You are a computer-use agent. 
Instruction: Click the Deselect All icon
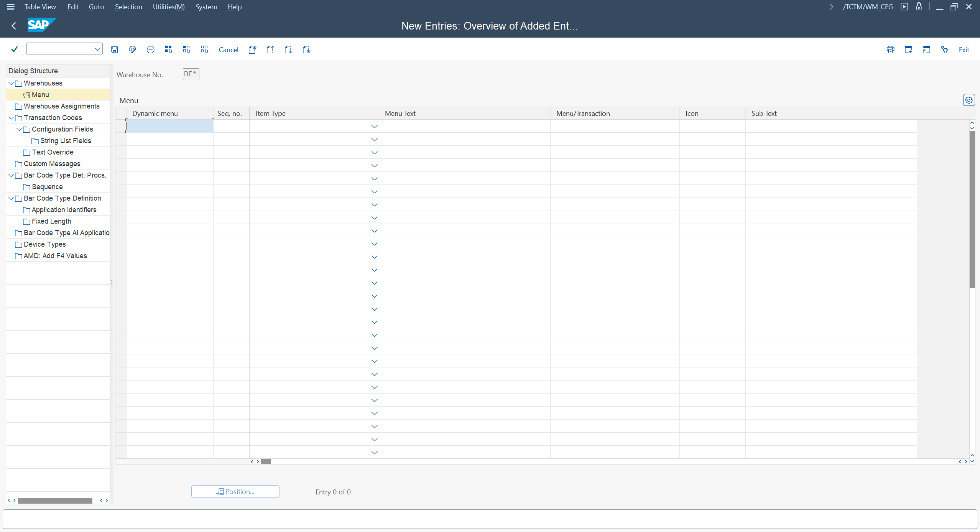(x=204, y=49)
